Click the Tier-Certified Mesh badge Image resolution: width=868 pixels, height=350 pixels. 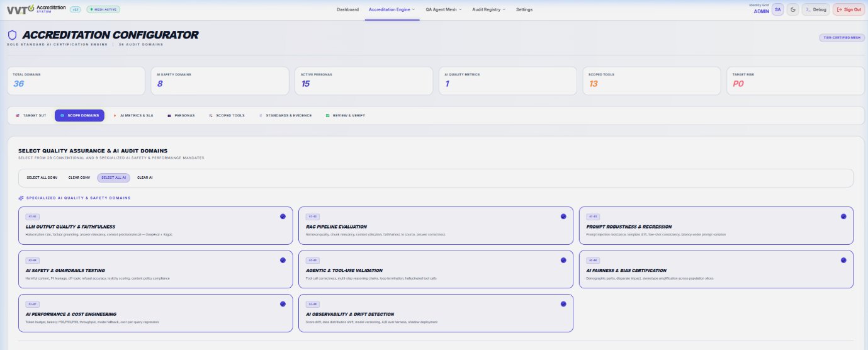(842, 38)
